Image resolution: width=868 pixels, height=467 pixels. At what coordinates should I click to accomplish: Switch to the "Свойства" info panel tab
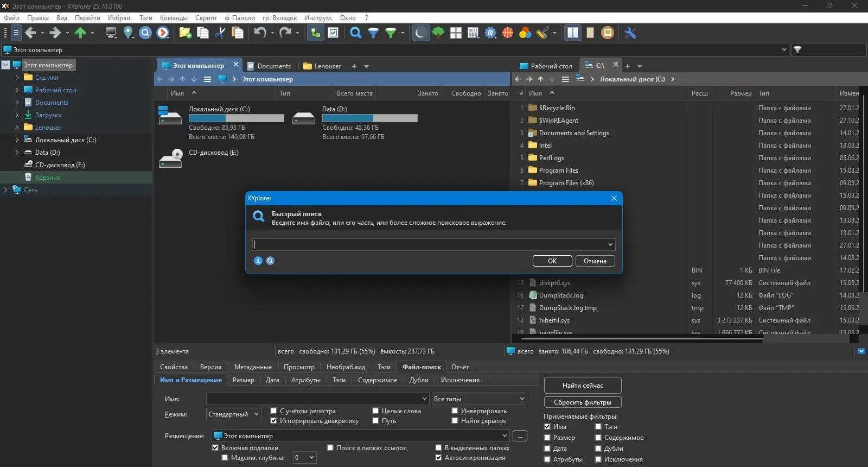click(174, 367)
